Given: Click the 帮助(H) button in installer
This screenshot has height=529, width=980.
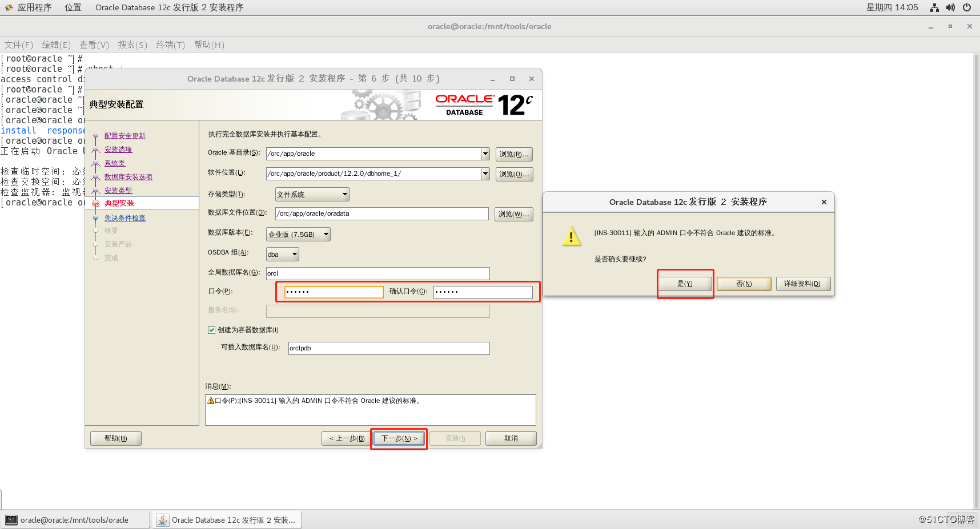Looking at the screenshot, I should (x=116, y=438).
